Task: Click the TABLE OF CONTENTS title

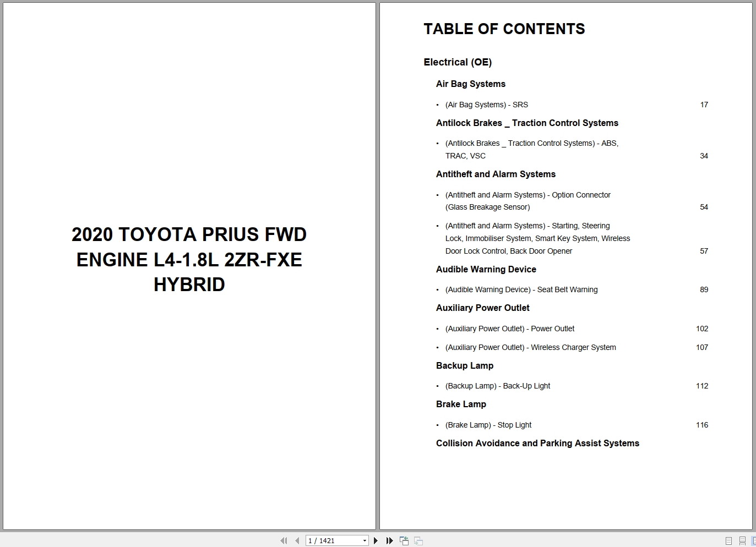Action: 504,29
